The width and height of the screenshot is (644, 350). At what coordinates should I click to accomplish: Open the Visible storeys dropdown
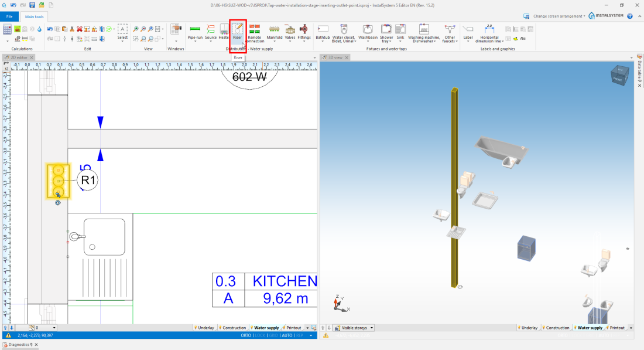click(x=357, y=328)
